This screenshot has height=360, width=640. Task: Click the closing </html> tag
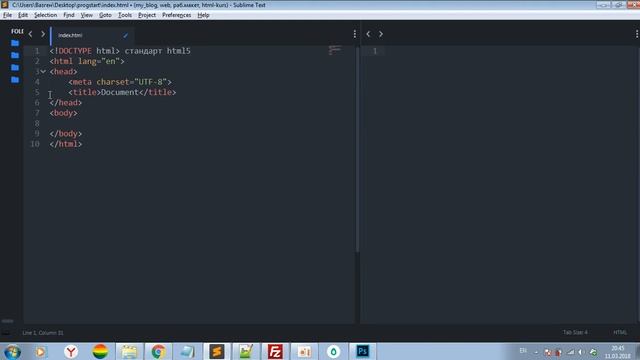tap(65, 144)
